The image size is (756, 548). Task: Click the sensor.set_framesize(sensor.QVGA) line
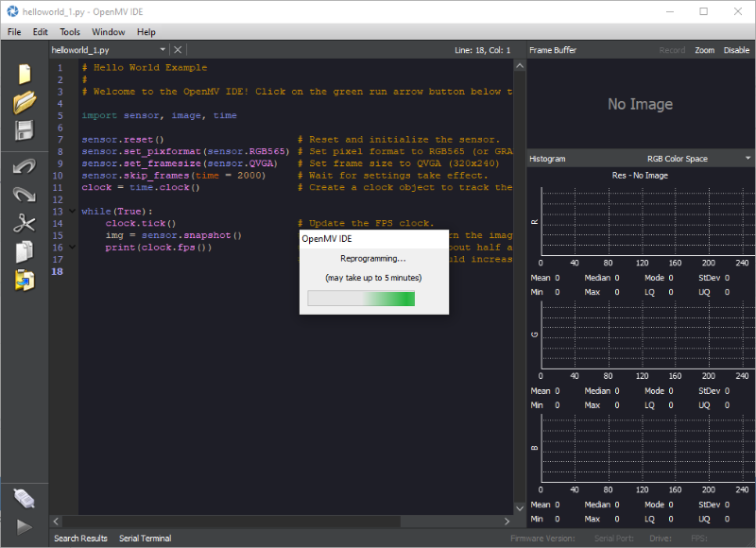180,163
